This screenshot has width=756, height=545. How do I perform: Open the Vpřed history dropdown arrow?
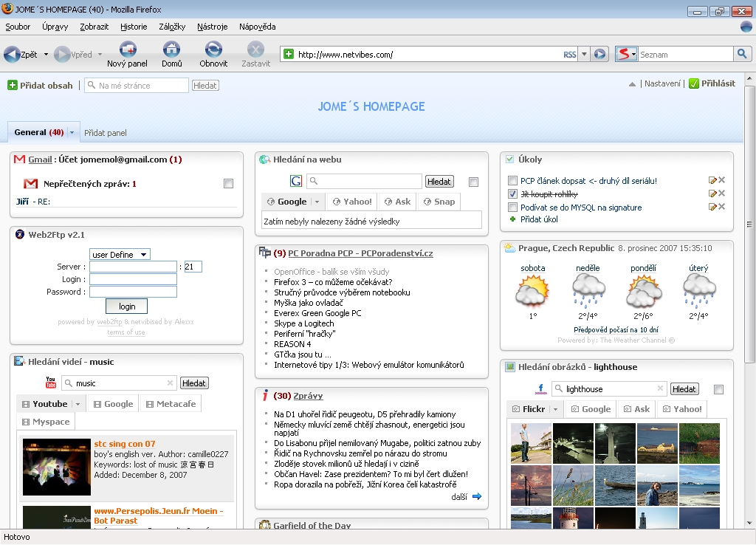coord(100,55)
